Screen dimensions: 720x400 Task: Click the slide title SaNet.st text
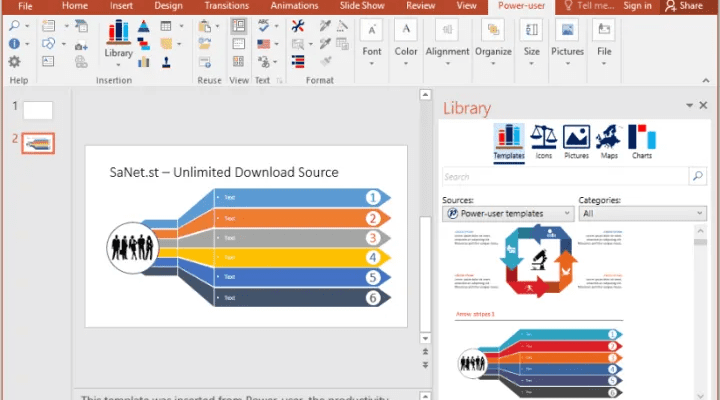click(x=224, y=172)
